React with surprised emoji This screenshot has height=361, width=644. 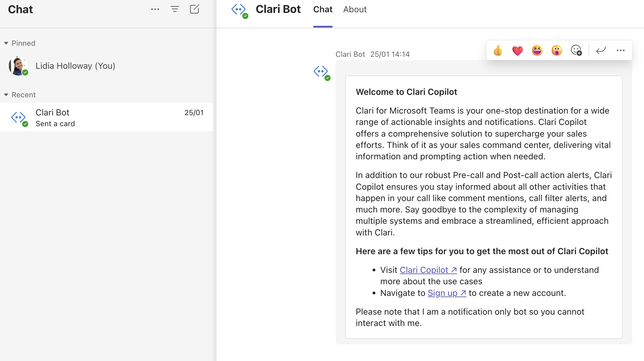[x=557, y=50]
